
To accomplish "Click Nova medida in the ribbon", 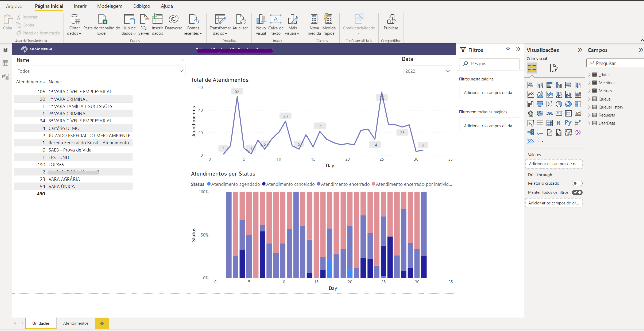I will point(314,25).
